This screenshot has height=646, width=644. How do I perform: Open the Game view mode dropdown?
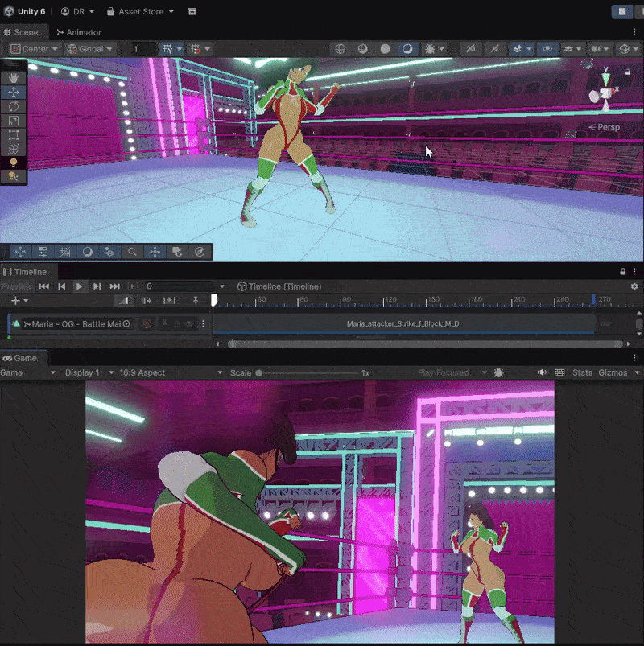click(x=27, y=372)
